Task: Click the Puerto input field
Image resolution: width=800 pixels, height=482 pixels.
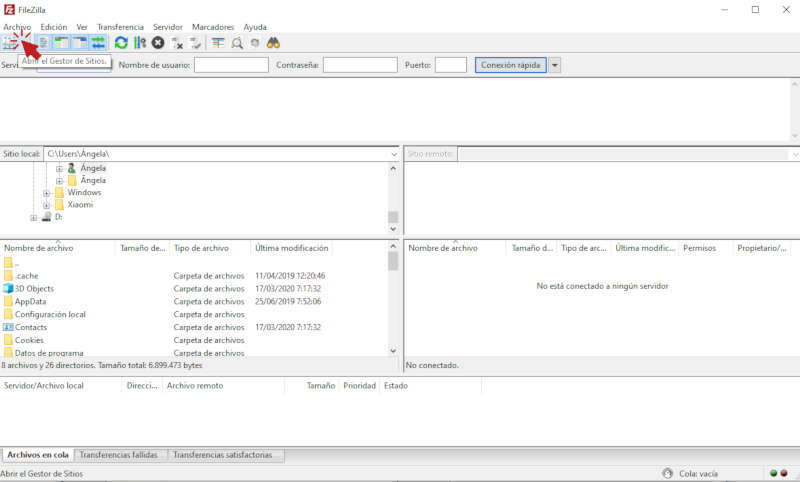Action: [x=450, y=65]
